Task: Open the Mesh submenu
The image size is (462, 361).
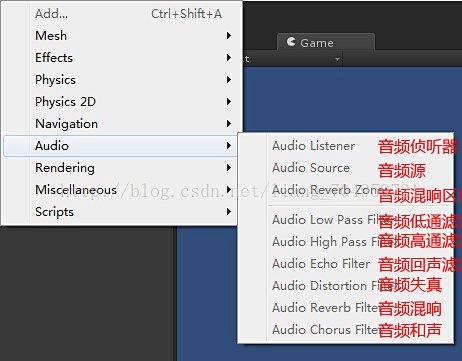Action: click(x=120, y=36)
